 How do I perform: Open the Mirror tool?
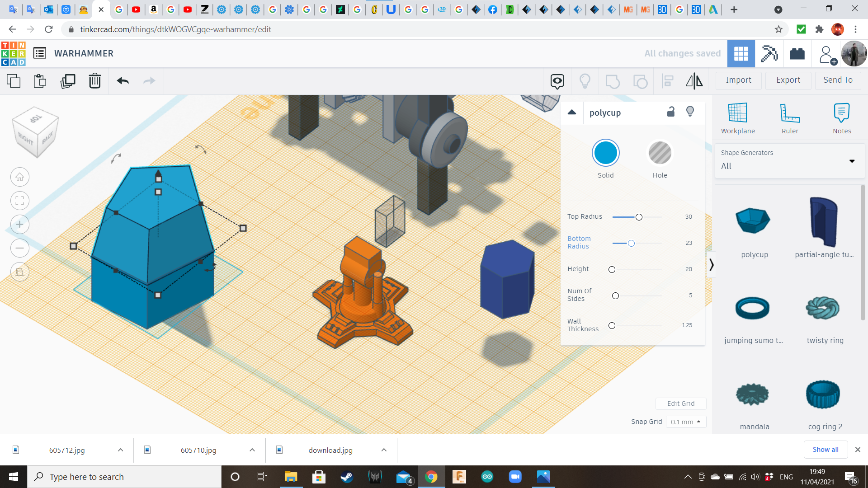pyautogui.click(x=694, y=81)
